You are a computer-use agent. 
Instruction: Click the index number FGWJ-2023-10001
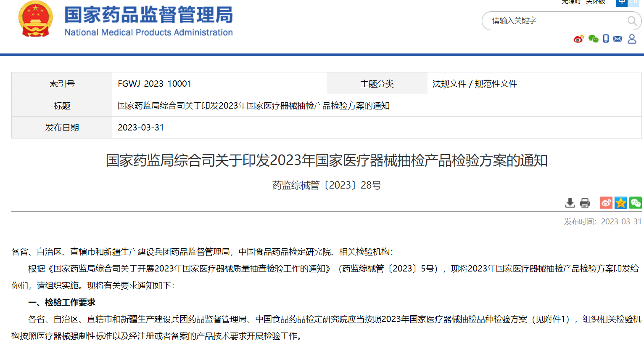[x=154, y=84]
